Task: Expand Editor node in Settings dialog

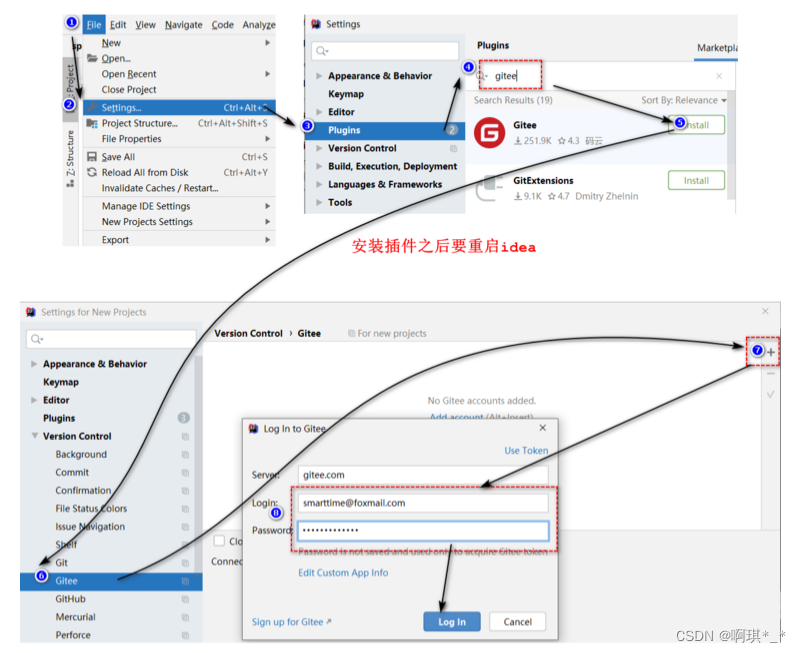Action: pyautogui.click(x=319, y=112)
